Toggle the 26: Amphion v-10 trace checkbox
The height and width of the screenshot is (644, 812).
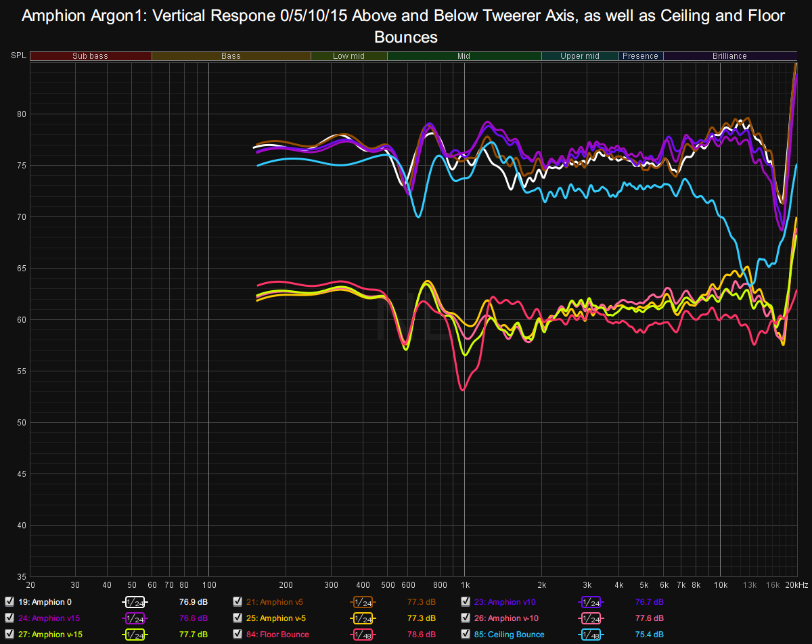point(466,618)
